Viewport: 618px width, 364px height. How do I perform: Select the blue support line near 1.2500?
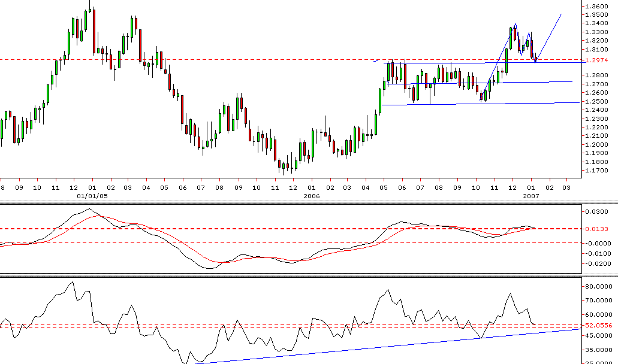pos(481,104)
